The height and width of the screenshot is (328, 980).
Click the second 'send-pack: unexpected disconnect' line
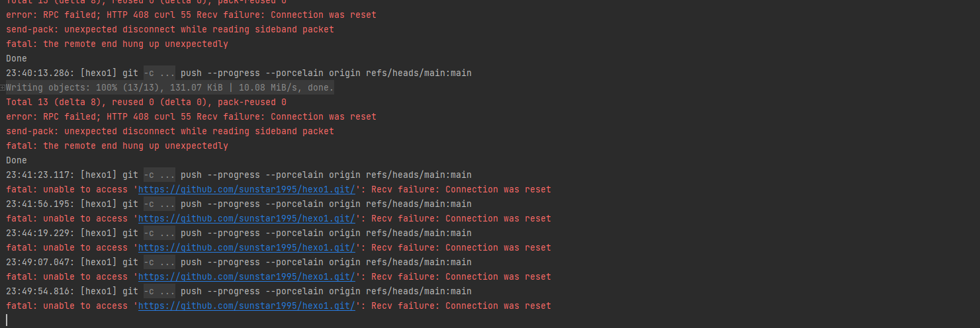coord(169,132)
